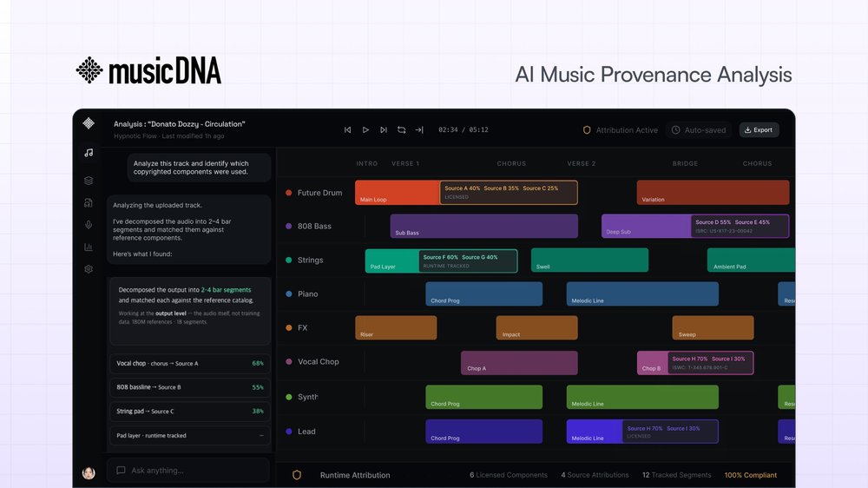
Task: Export the analysis
Action: click(x=759, y=130)
